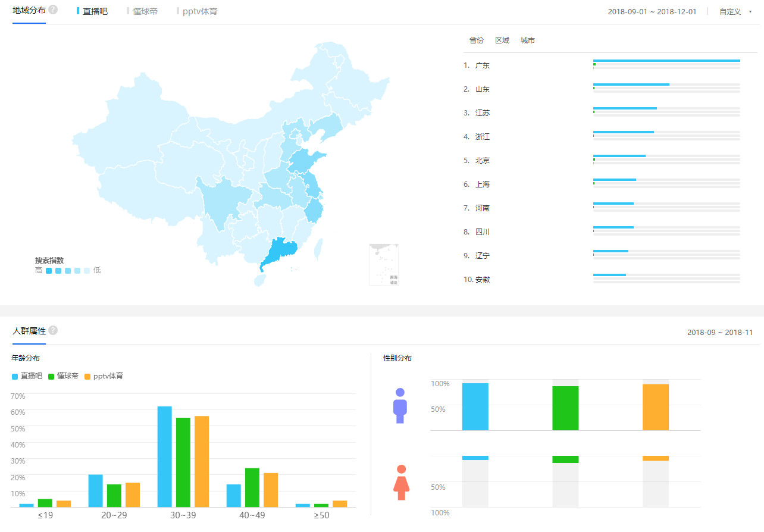Click the ≤19 age axis label
This screenshot has width=764, height=532.
coord(45,515)
